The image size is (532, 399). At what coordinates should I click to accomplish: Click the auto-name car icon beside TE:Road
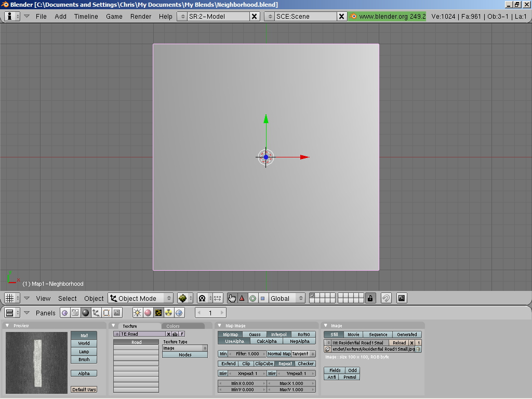tap(175, 334)
